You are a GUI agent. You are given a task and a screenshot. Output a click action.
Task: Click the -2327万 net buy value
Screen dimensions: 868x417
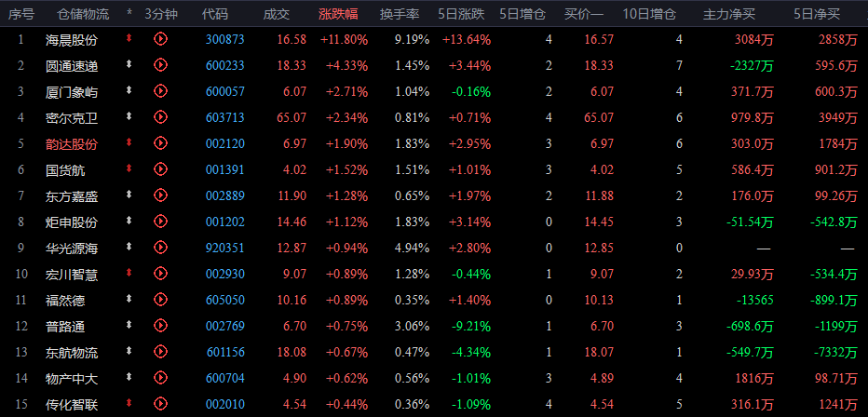tap(752, 65)
